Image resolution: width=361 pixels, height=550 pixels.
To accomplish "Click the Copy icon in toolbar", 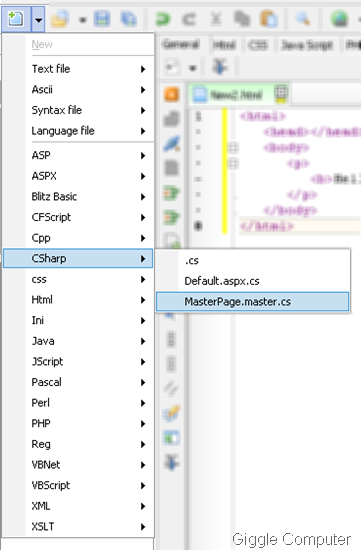I will tap(242, 19).
